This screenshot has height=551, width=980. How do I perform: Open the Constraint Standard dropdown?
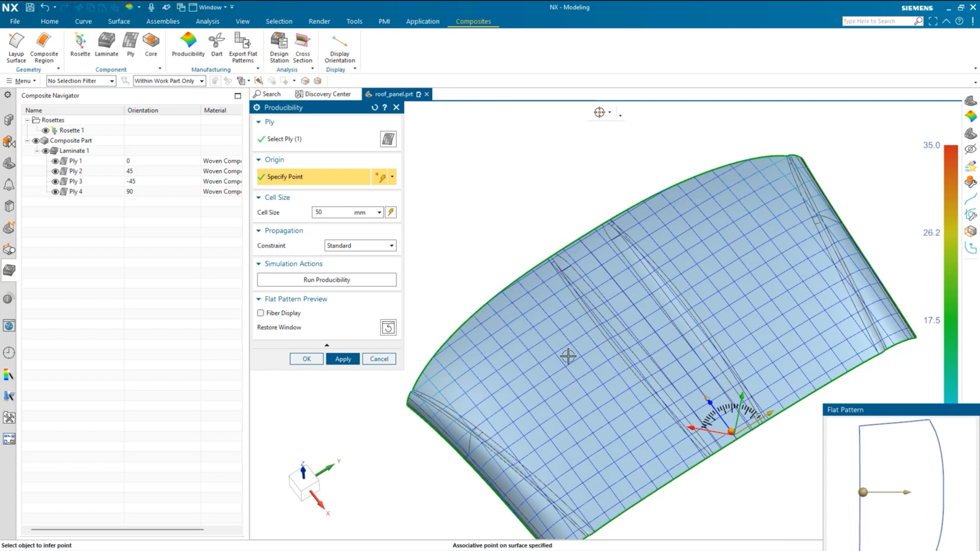click(359, 245)
